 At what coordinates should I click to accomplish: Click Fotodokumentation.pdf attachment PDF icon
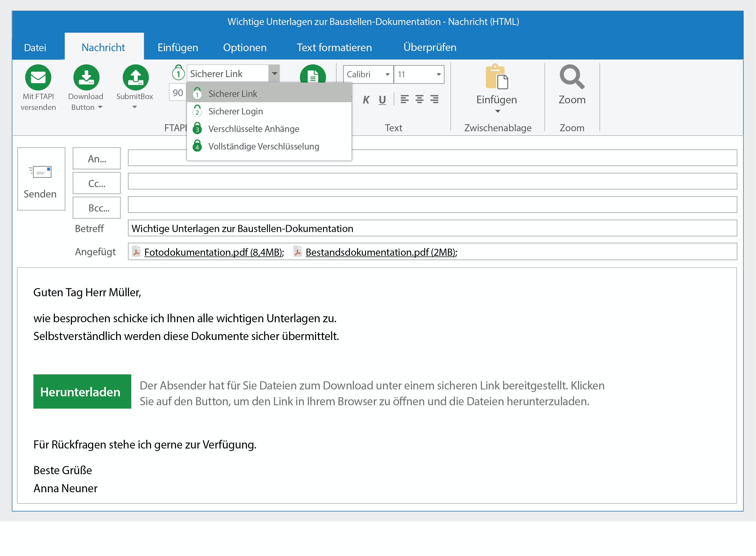tap(136, 252)
